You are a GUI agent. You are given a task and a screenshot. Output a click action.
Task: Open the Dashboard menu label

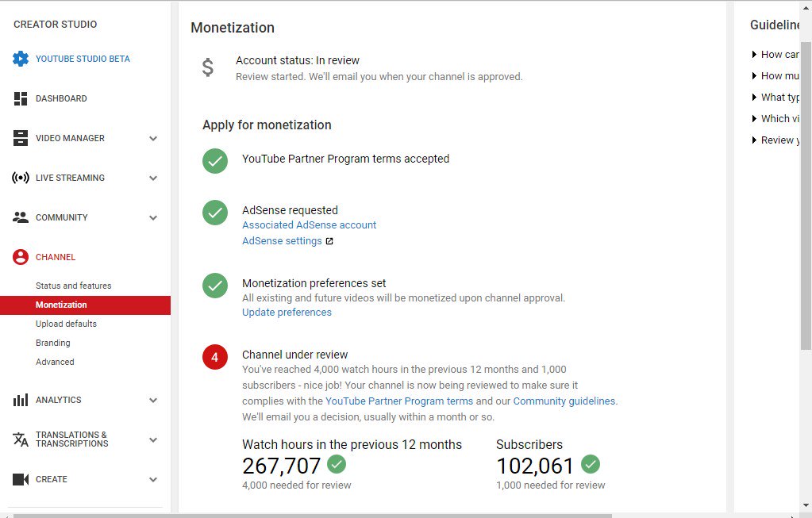point(61,98)
